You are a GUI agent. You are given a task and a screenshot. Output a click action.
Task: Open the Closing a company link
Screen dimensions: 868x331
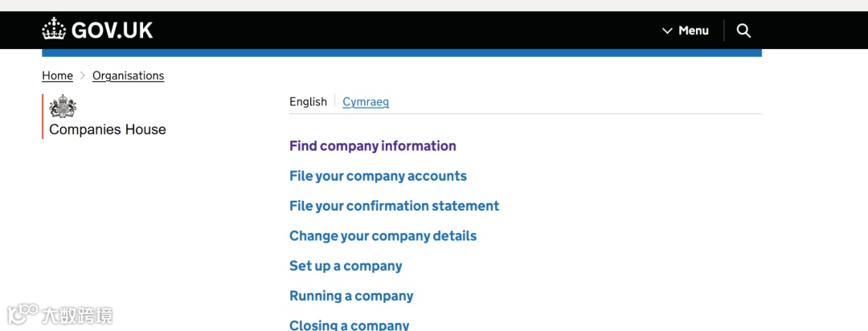(x=349, y=325)
